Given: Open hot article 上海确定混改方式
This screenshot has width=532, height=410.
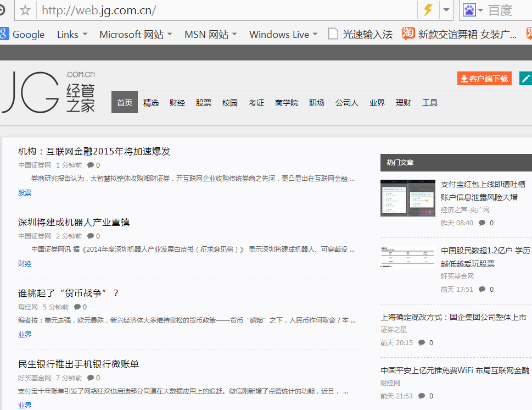Looking at the screenshot, I should tap(453, 317).
